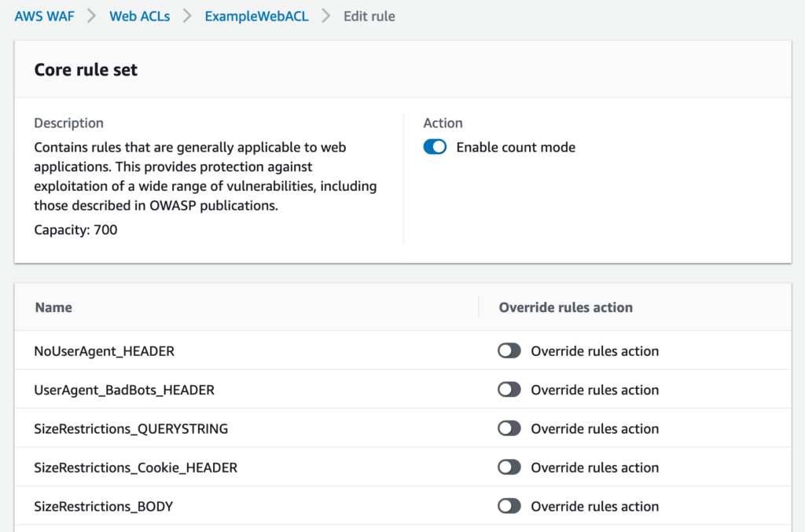Select the Edit rule breadcrumb item

point(369,16)
